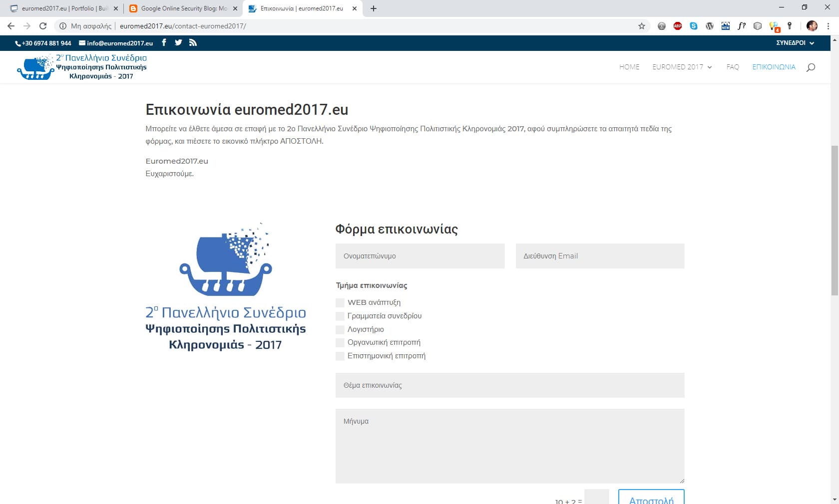Click the site search magnifier icon
The height and width of the screenshot is (504, 839).
pyautogui.click(x=811, y=67)
